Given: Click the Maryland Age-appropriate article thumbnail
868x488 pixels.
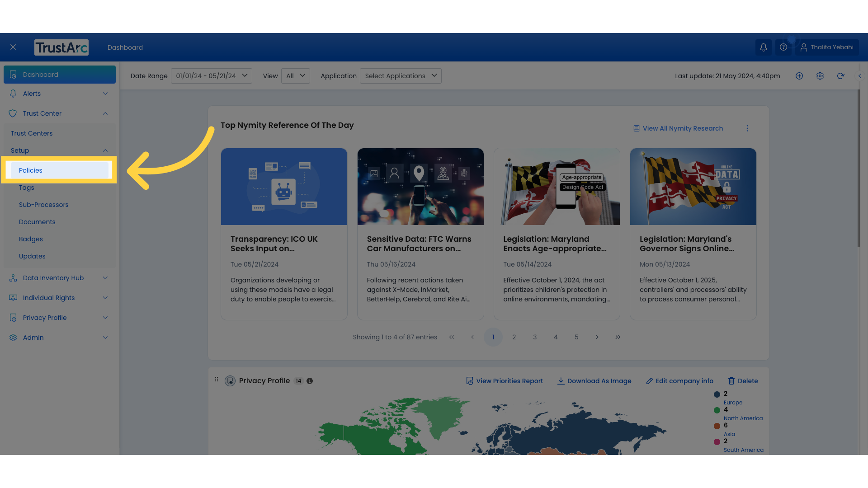Looking at the screenshot, I should 557,187.
